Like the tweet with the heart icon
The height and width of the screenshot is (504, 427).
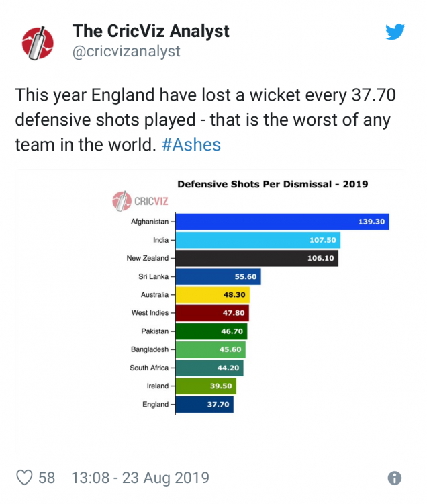coord(25,478)
